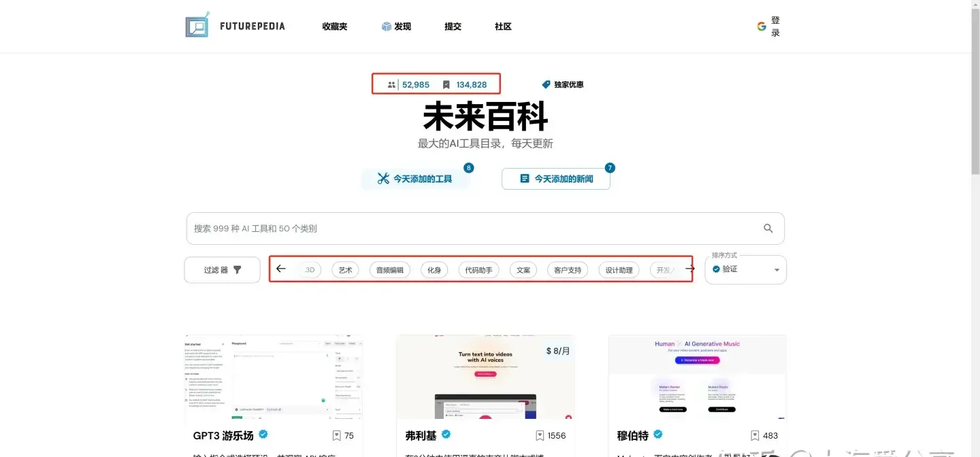Open the 穆伯特 preview thumbnail

[x=698, y=377]
